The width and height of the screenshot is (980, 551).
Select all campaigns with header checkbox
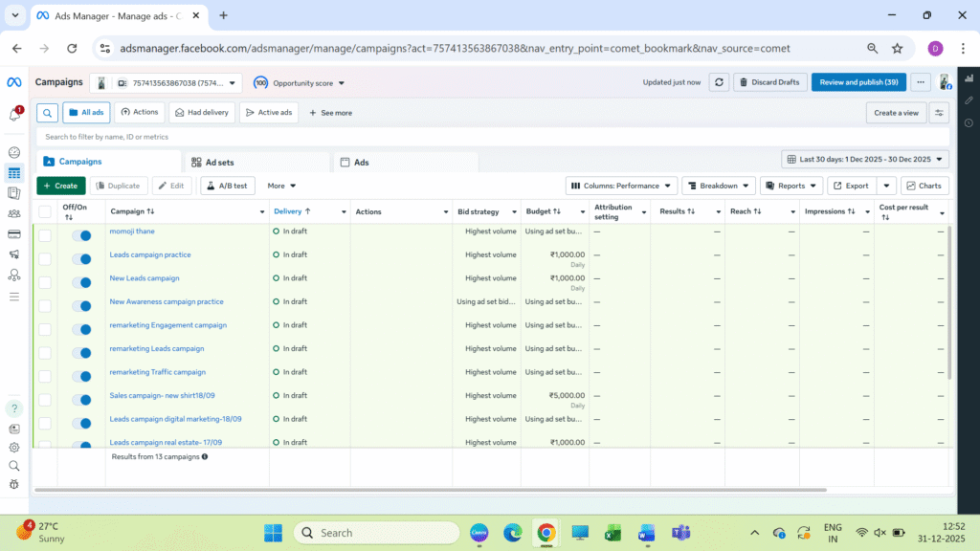(x=45, y=211)
